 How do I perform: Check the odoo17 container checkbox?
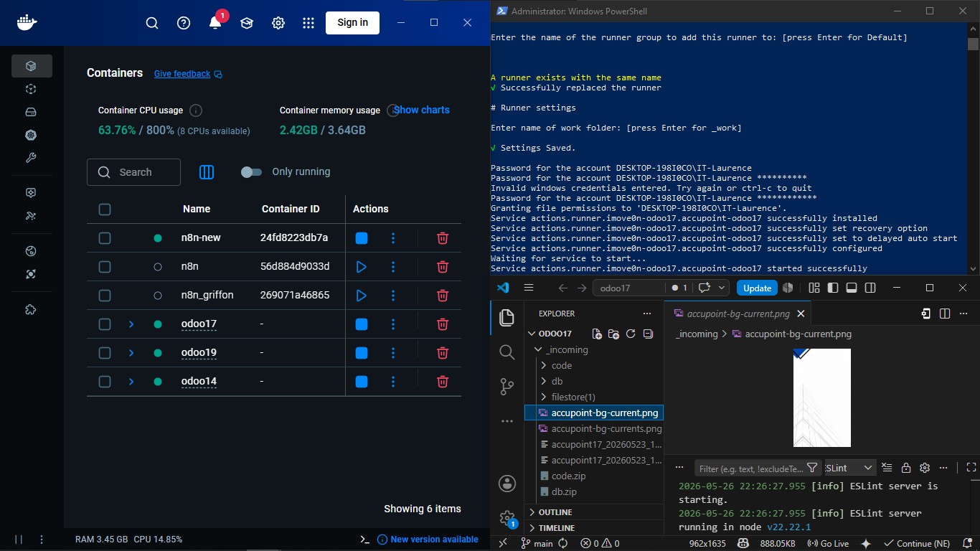coord(105,324)
